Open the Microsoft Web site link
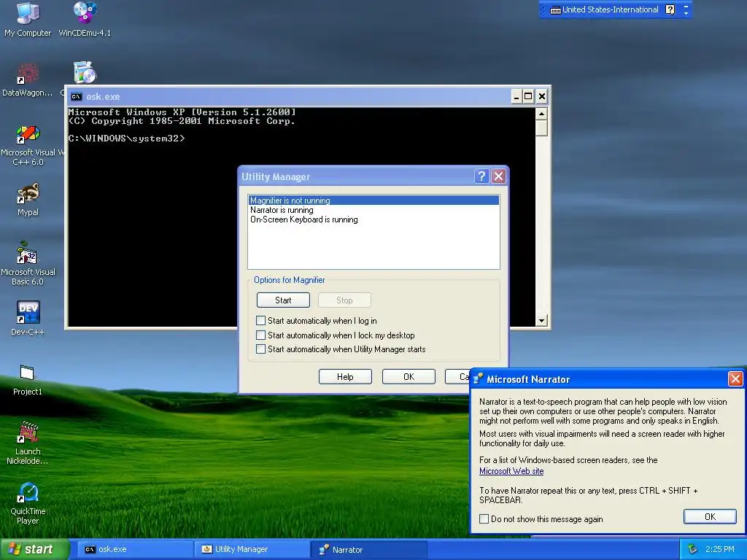Viewport: 747px width, 560px height. click(x=511, y=471)
